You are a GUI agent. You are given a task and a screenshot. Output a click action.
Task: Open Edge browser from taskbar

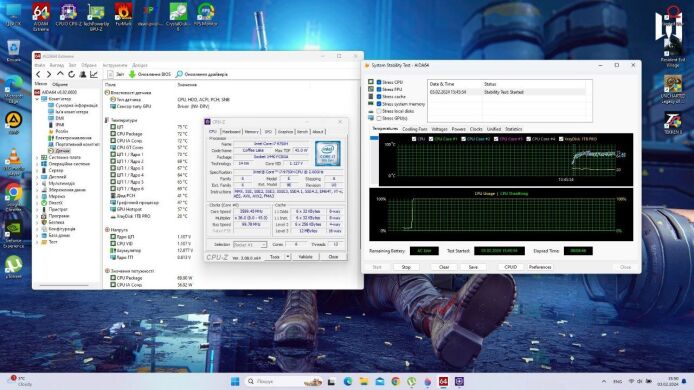(x=348, y=381)
